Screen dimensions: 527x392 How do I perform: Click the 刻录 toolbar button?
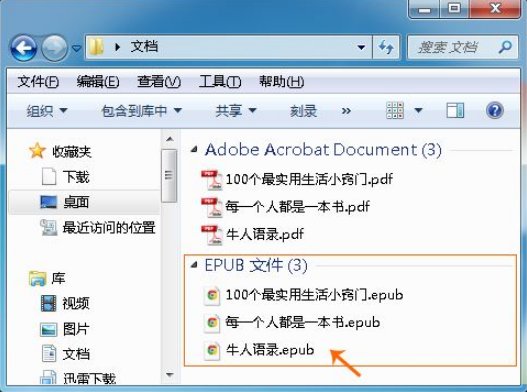pos(303,111)
